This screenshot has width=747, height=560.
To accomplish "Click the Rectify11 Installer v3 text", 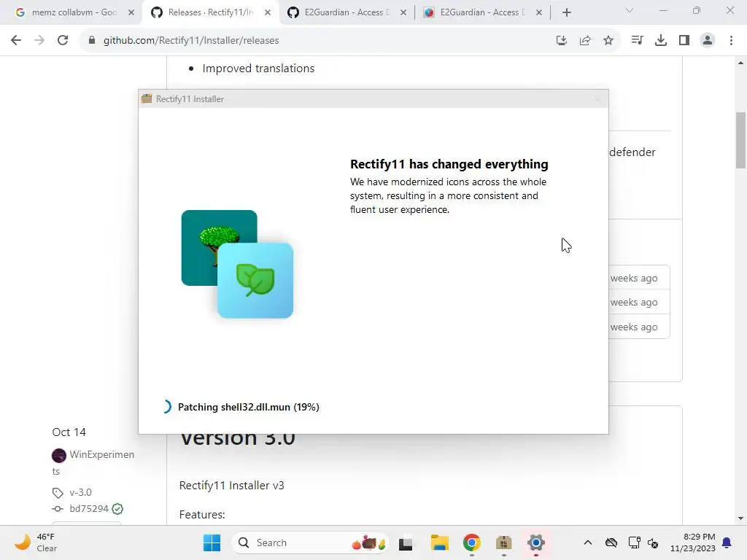I will (x=231, y=485).
